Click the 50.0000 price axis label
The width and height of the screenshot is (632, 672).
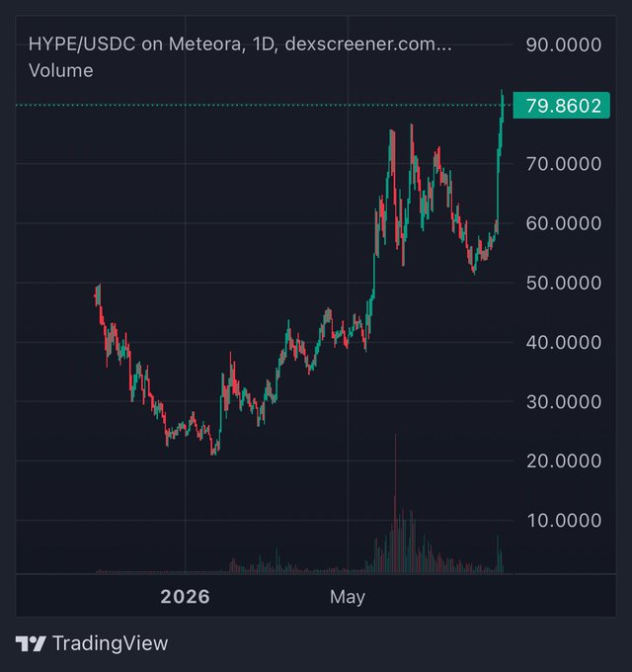[x=564, y=283]
